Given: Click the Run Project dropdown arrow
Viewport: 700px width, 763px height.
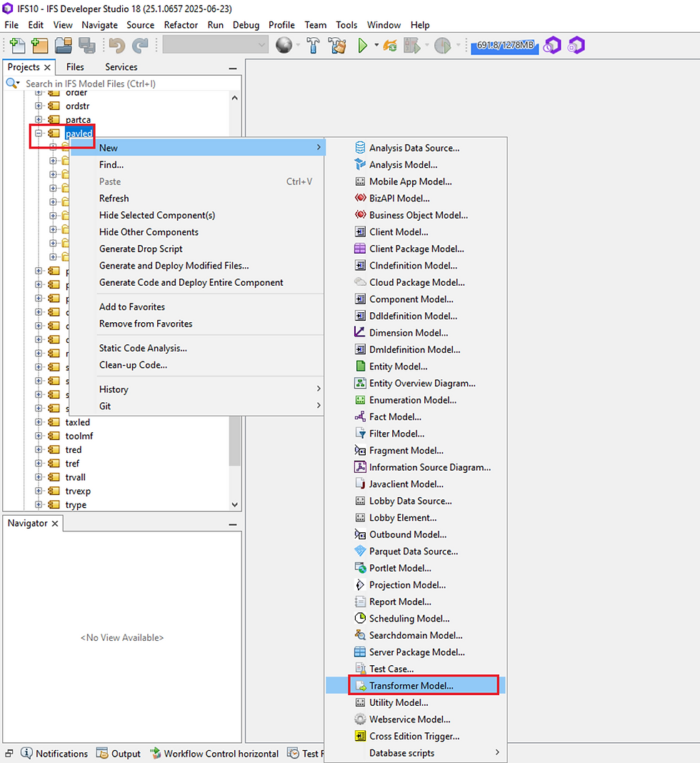Looking at the screenshot, I should [376, 45].
